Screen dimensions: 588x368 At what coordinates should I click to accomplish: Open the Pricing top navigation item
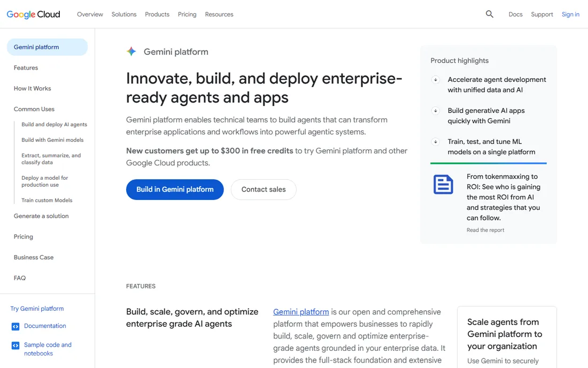point(187,14)
